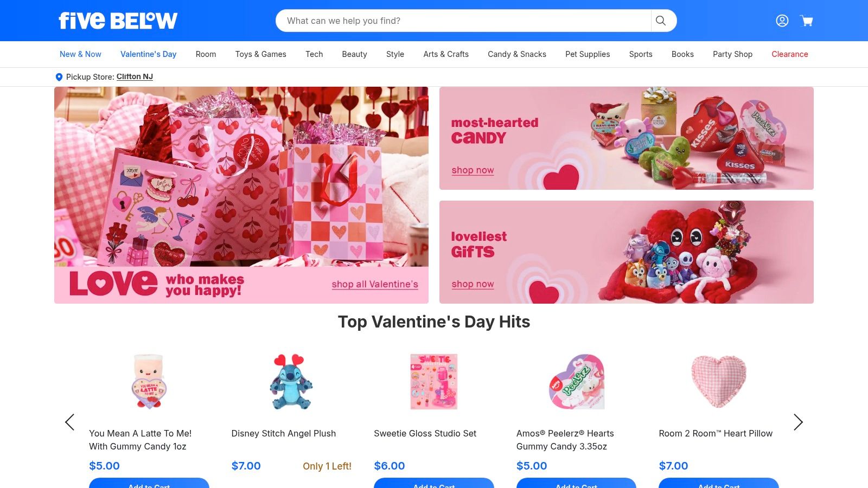Open Amos Peelerz Hearts Gummy image
This screenshot has width=868, height=488.
(x=576, y=381)
